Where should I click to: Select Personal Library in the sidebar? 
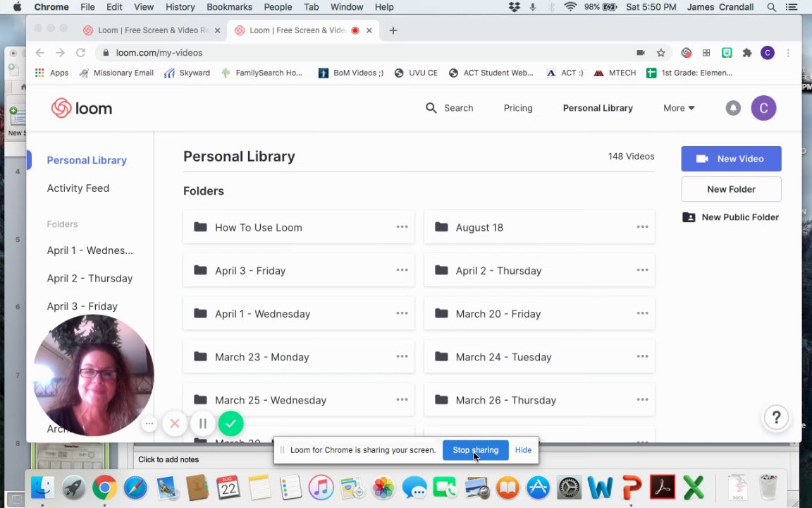point(87,160)
